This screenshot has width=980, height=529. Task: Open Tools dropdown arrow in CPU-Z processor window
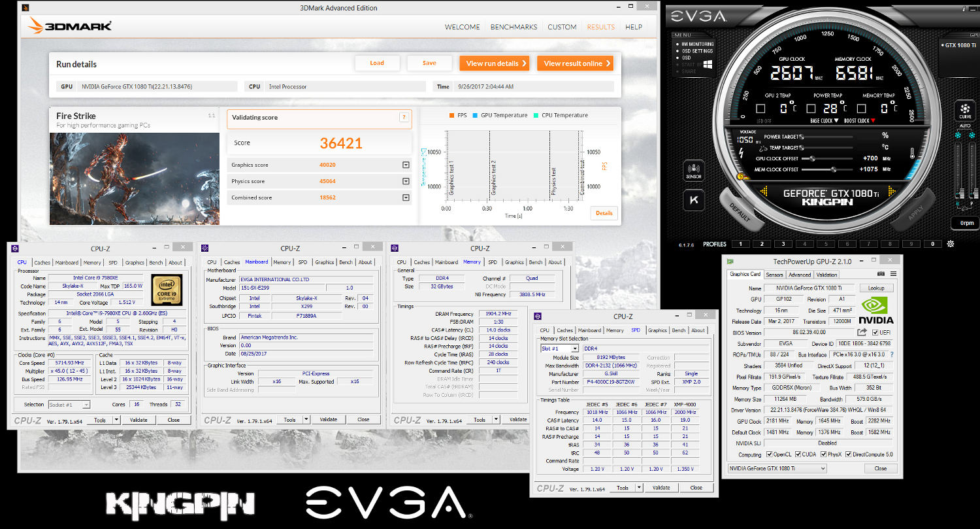click(x=117, y=420)
